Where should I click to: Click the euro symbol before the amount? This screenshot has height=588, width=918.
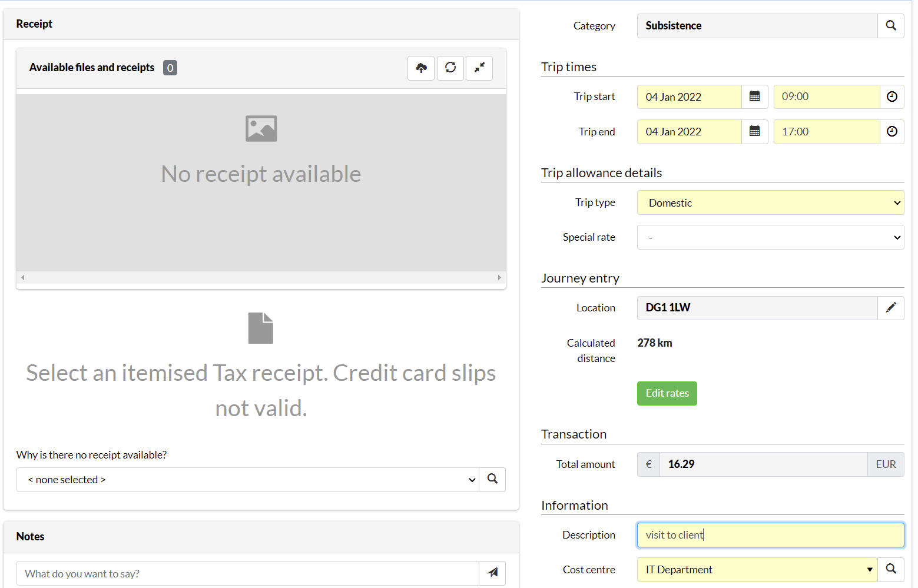(648, 464)
